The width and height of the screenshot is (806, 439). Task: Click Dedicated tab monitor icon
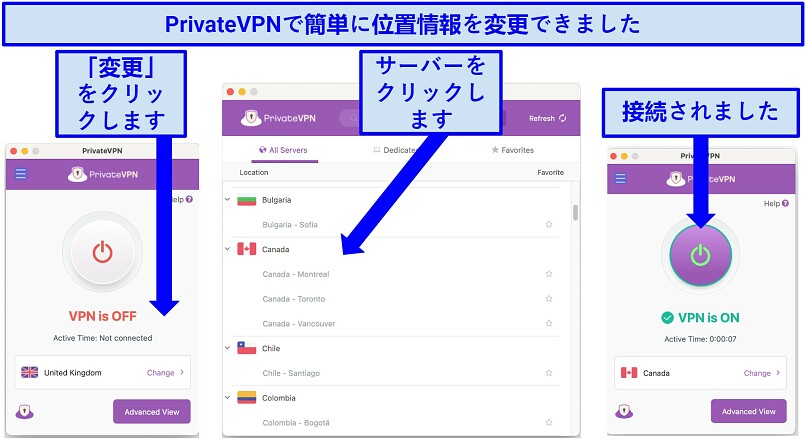377,150
